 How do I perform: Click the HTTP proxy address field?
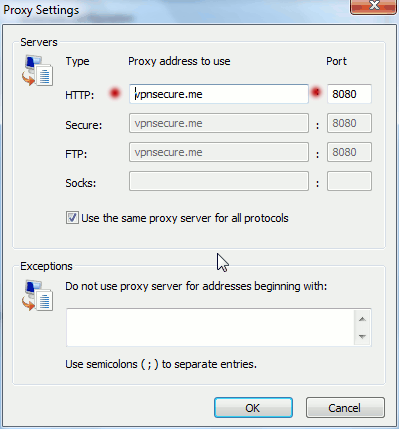[219, 94]
